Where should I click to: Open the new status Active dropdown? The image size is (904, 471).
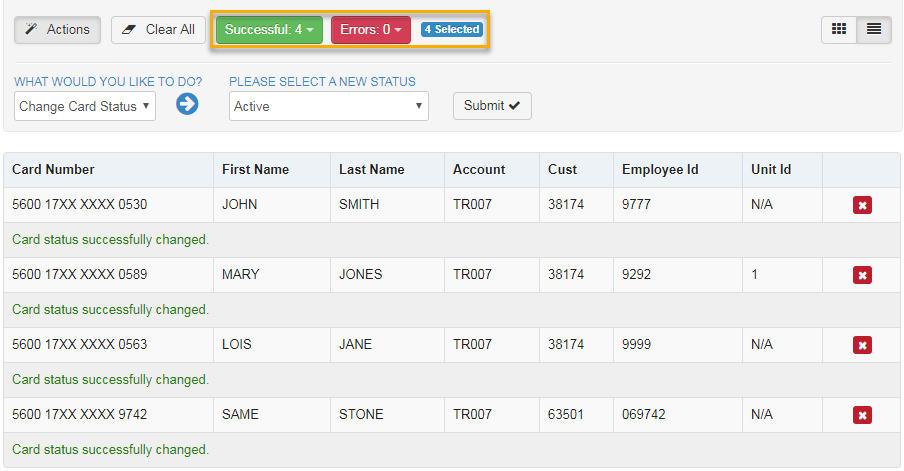click(x=329, y=106)
